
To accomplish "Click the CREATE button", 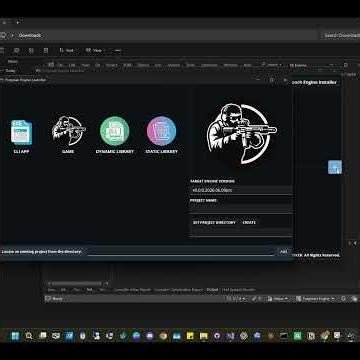I will pyautogui.click(x=249, y=222).
